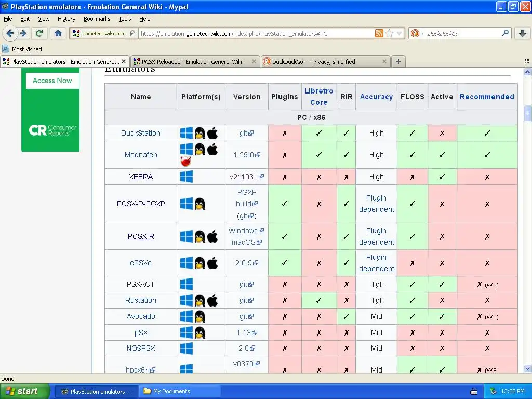Click the Linux penguin icon in DuckStation row
This screenshot has height=399, width=532.
(x=200, y=133)
